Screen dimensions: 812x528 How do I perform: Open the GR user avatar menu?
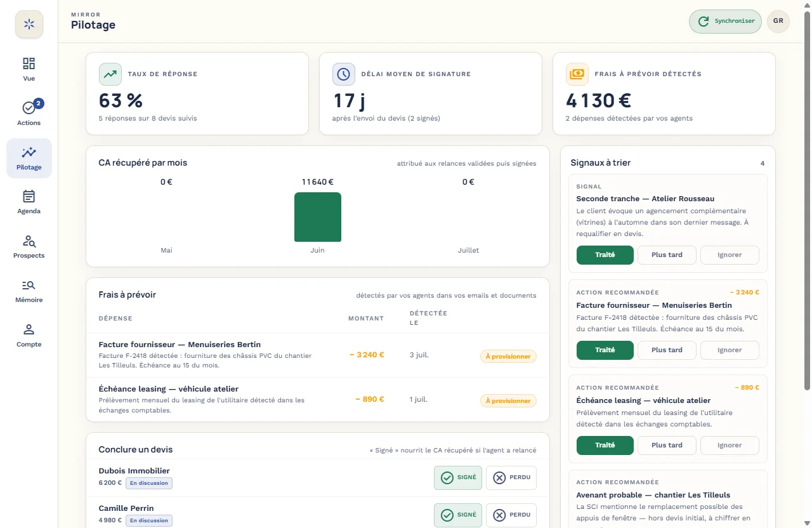778,21
